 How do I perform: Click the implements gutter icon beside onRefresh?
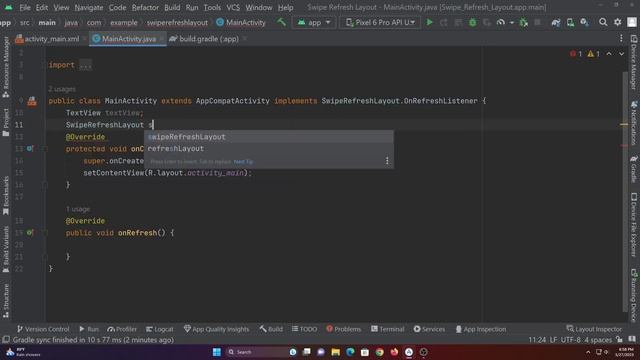30,233
